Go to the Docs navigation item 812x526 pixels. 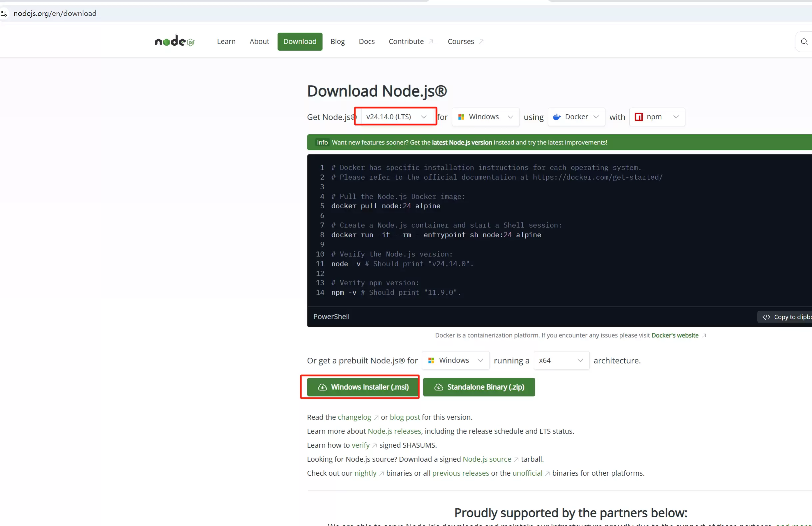coord(367,42)
